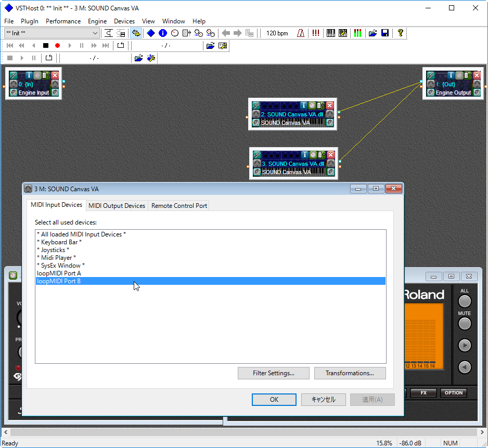The height and width of the screenshot is (448, 488).
Task: Click the Filter Settings... button
Action: (x=274, y=373)
